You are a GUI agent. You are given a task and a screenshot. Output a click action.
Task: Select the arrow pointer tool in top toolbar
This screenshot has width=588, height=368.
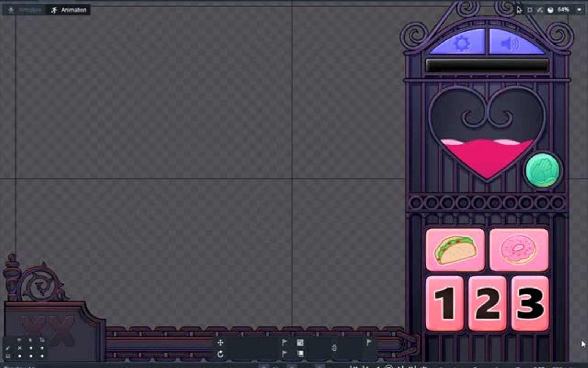(x=519, y=10)
